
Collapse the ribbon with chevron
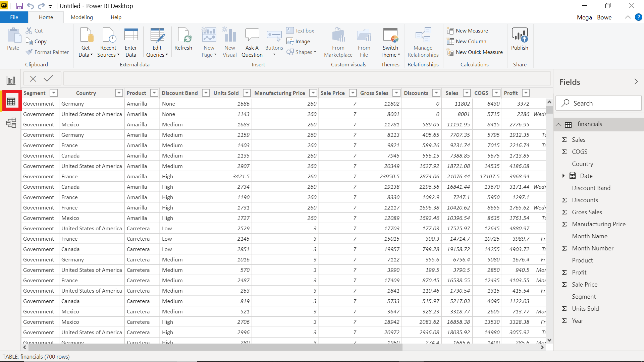[628, 17]
